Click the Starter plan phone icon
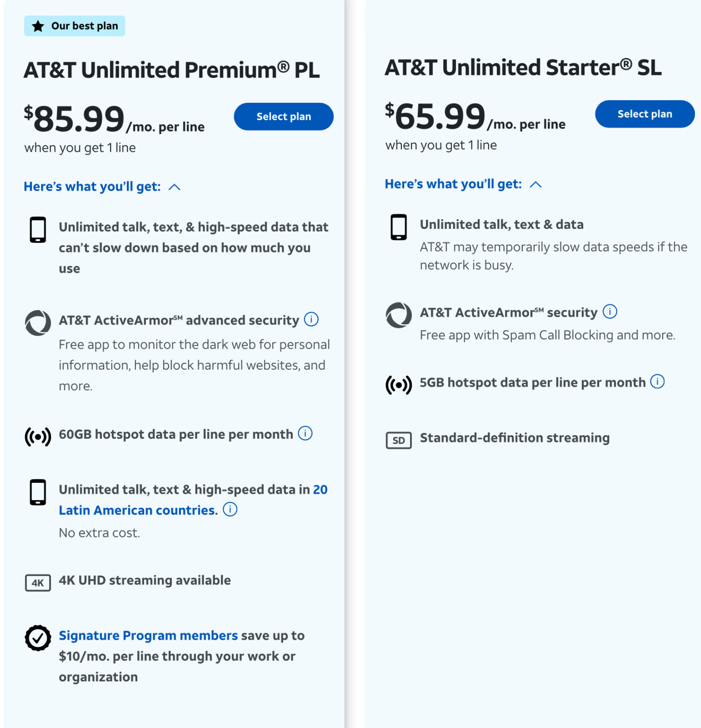701x728 pixels. coord(399,227)
